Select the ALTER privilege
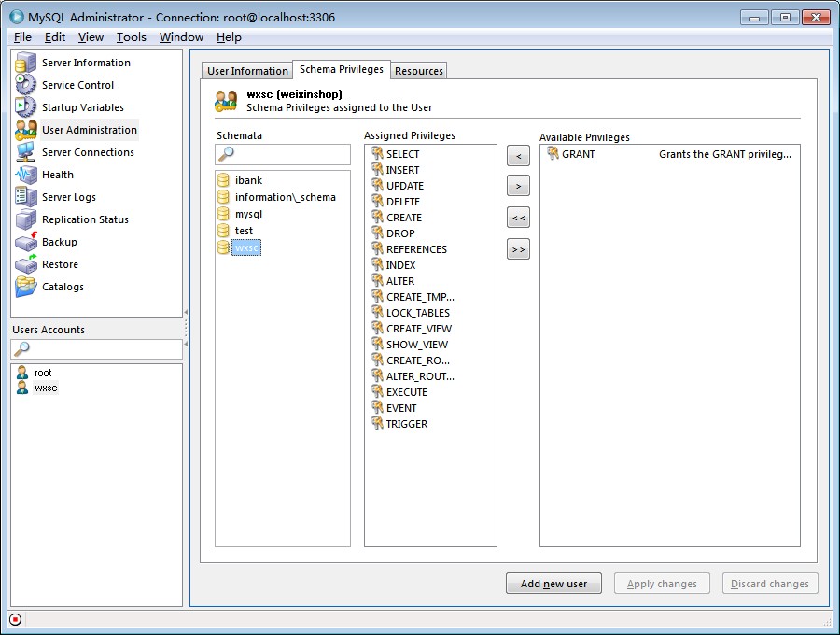This screenshot has height=635, width=840. pyautogui.click(x=400, y=281)
